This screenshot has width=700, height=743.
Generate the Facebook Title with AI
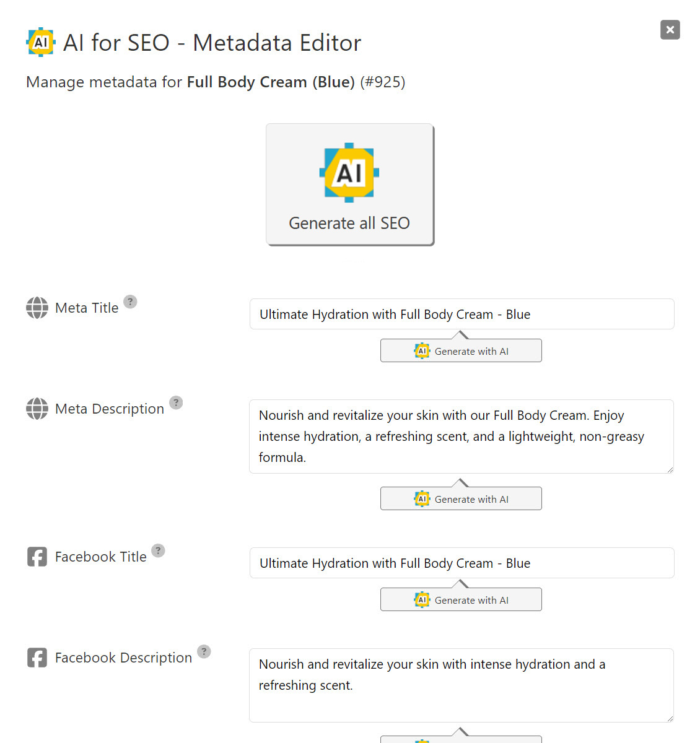click(461, 599)
